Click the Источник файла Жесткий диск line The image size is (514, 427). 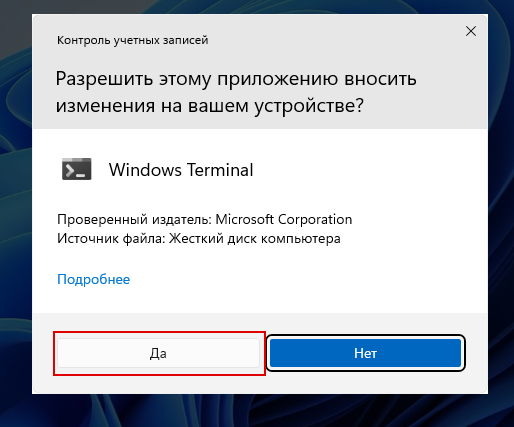[199, 239]
